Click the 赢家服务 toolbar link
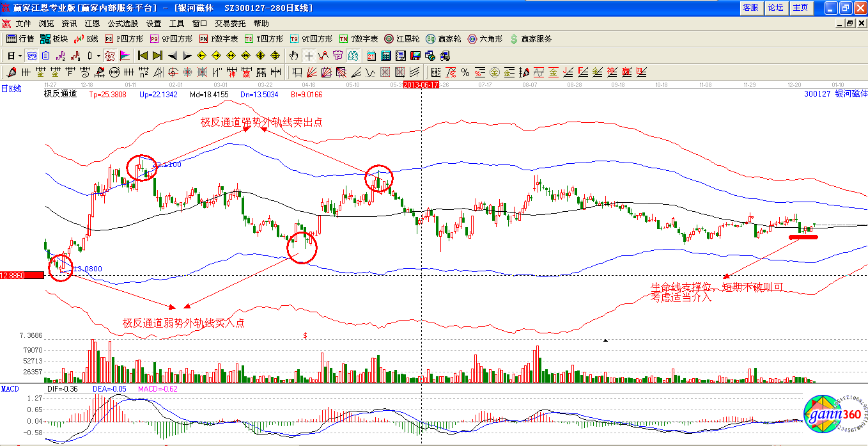The image size is (868, 446). 531,39
